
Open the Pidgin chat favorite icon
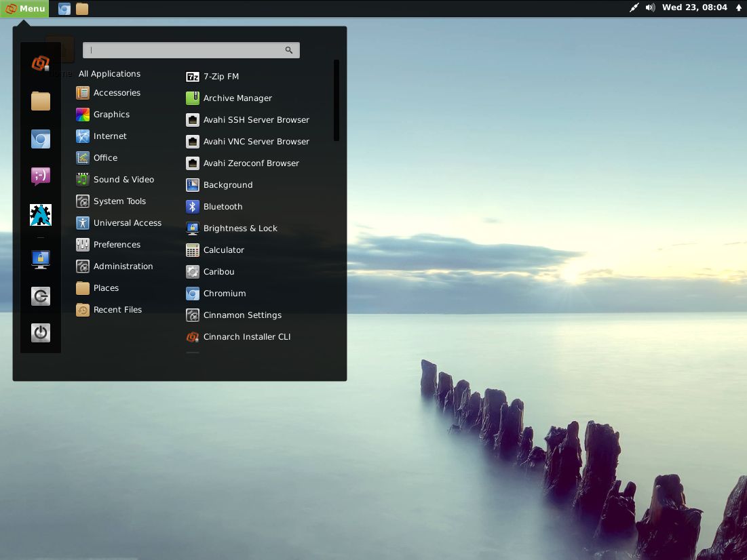click(x=41, y=176)
